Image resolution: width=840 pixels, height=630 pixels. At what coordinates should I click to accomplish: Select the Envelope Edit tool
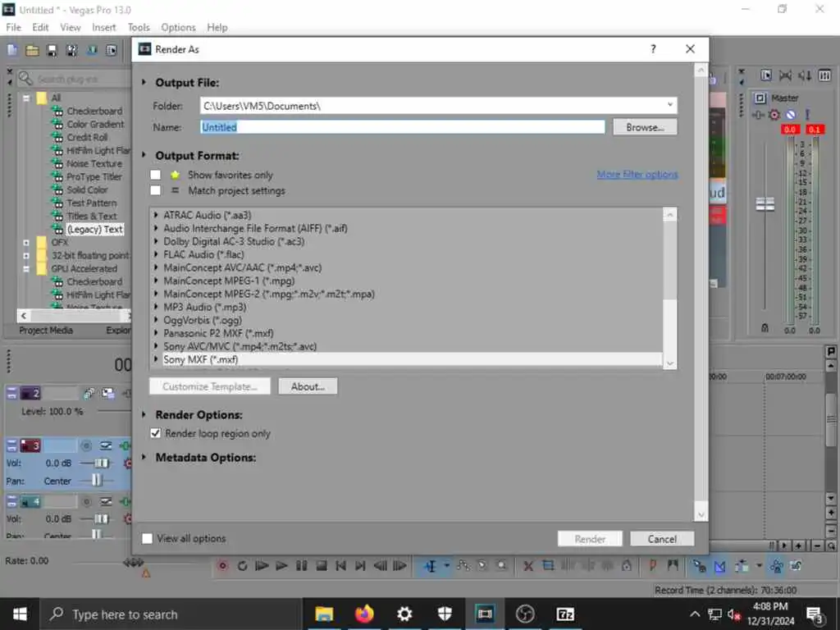[x=463, y=566]
